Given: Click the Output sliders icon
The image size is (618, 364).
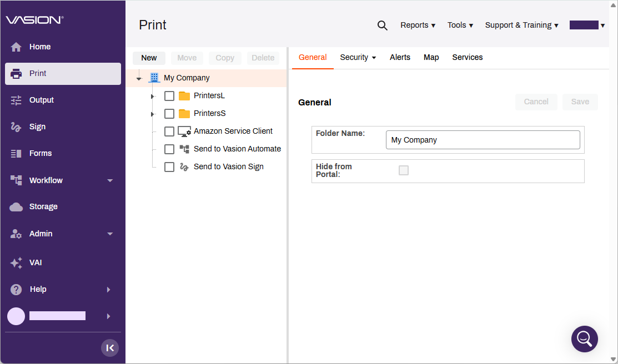Looking at the screenshot, I should (16, 100).
